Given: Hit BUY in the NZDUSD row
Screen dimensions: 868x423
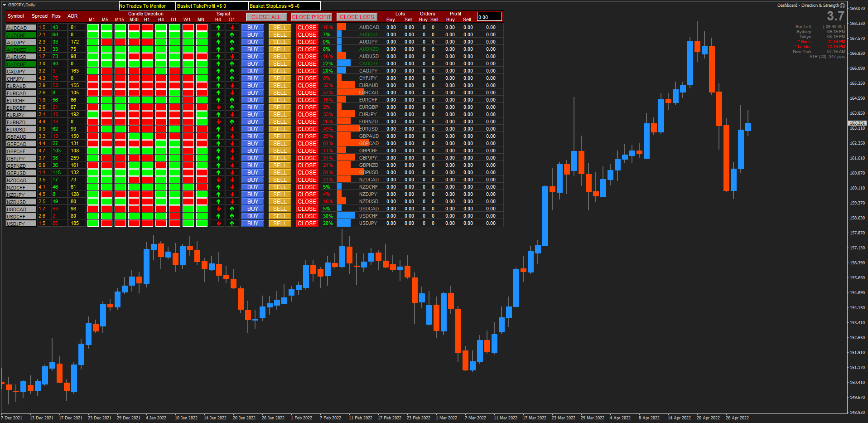Looking at the screenshot, I should [253, 202].
